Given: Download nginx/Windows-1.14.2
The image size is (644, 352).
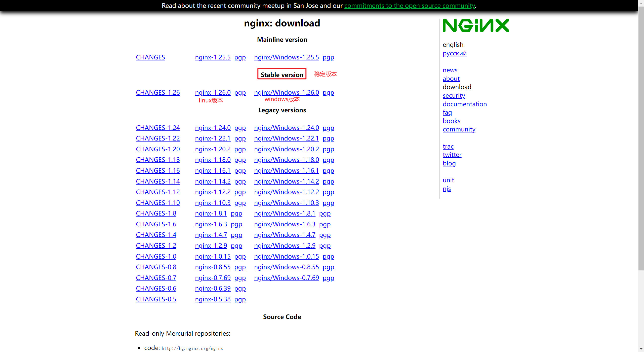Looking at the screenshot, I should [x=287, y=181].
